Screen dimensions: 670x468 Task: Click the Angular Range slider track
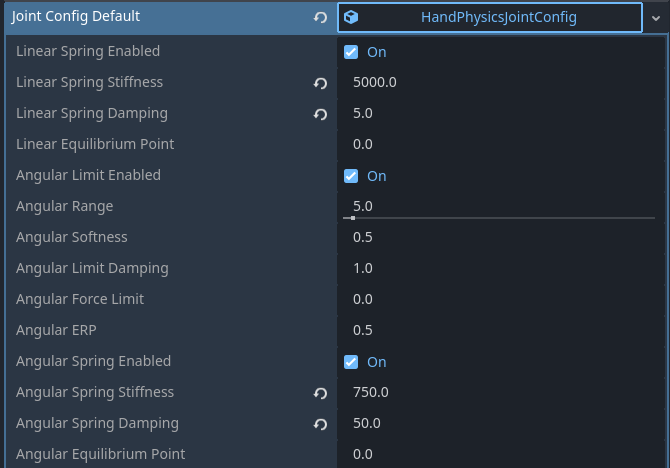[x=500, y=218]
